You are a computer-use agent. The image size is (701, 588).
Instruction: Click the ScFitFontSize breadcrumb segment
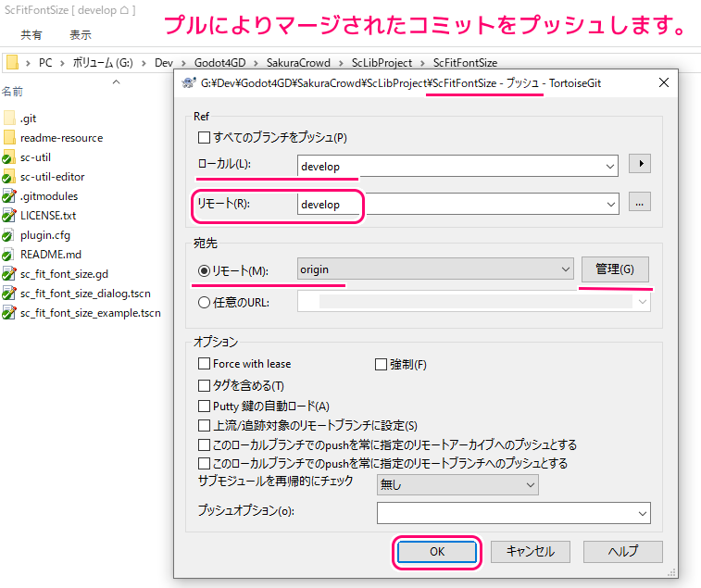pyautogui.click(x=465, y=63)
